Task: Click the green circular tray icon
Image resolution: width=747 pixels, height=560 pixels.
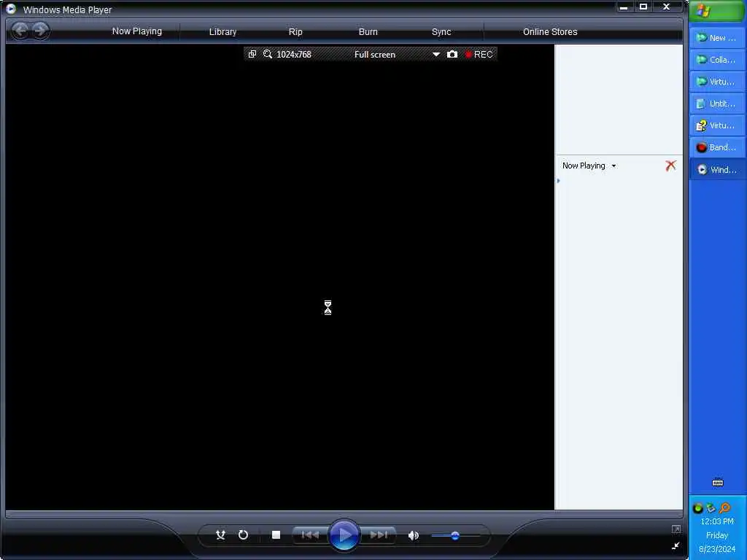Action: click(698, 508)
